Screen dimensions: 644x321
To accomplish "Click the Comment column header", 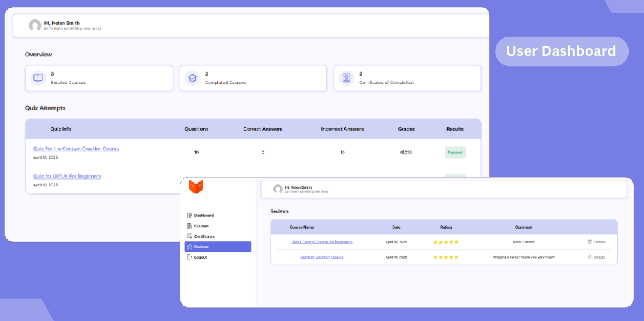I will pyautogui.click(x=523, y=227).
